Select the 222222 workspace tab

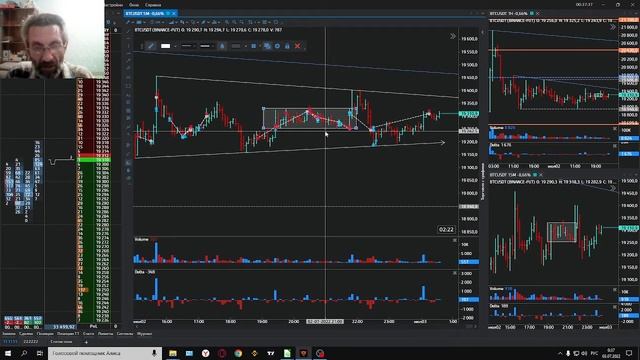[31, 342]
